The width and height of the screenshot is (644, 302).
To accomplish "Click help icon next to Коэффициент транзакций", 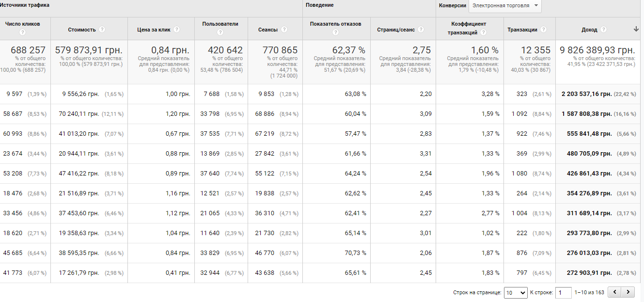I will tap(484, 32).
